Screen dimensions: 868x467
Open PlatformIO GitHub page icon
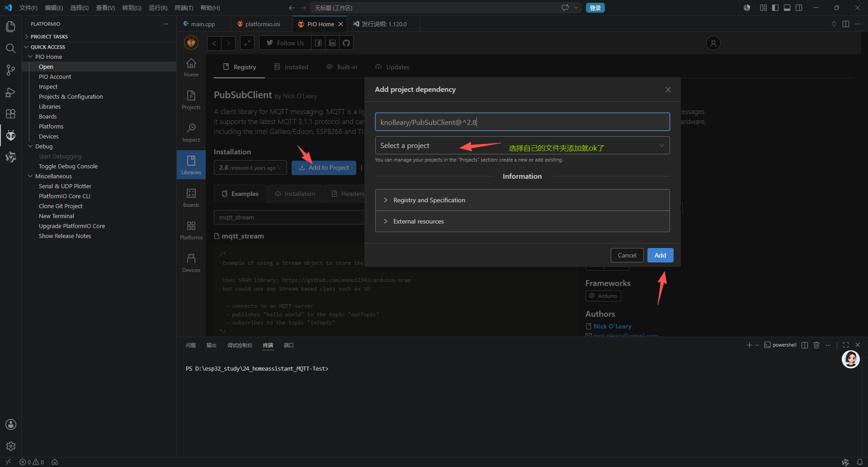(346, 43)
